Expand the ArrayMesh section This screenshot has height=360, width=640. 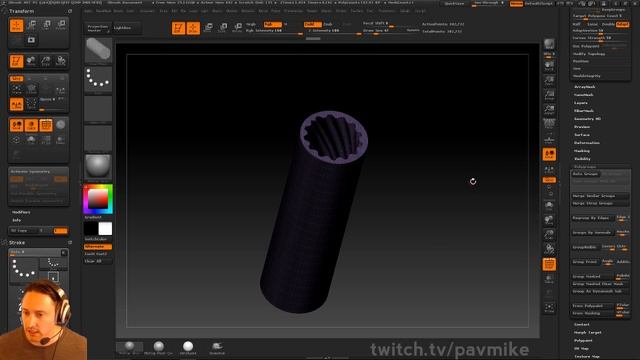[x=584, y=87]
